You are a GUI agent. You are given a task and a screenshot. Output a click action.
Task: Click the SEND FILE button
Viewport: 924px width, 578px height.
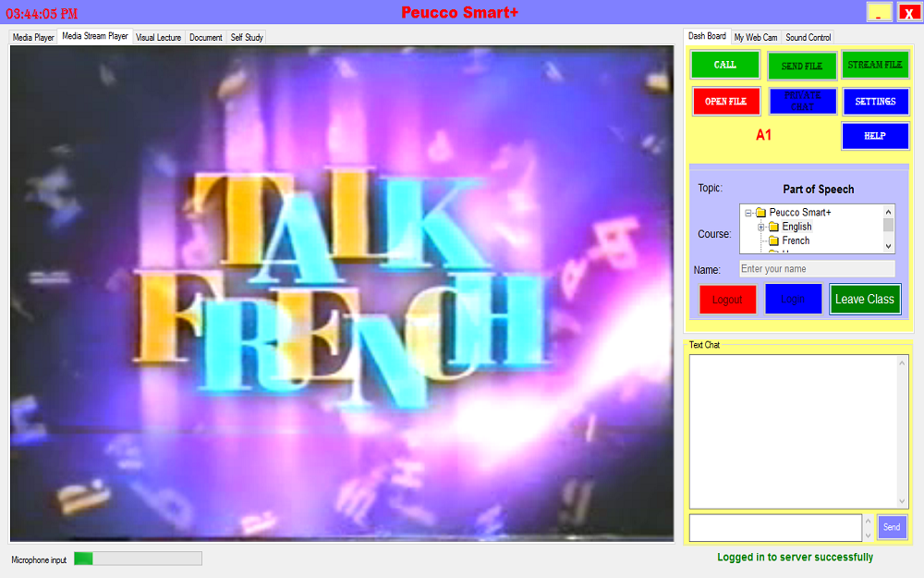pos(802,66)
